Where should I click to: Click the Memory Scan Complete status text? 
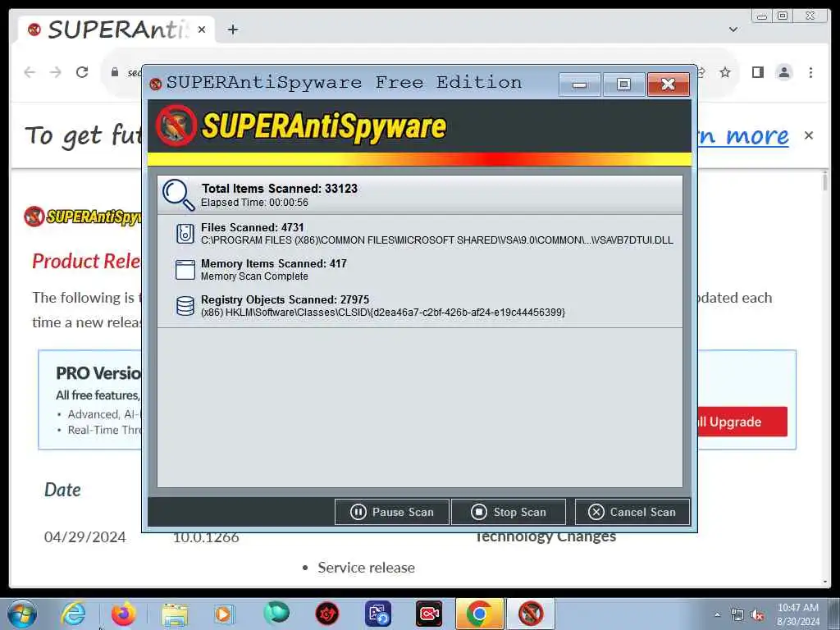tap(254, 276)
